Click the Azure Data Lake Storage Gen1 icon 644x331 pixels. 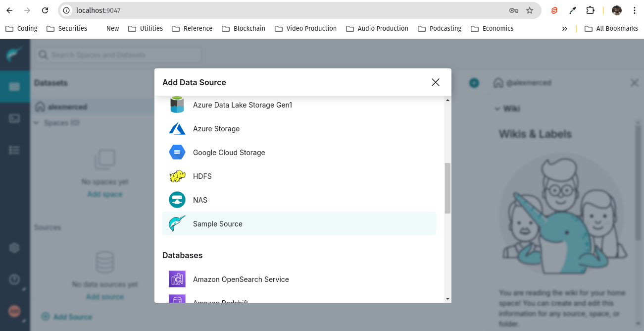tap(177, 105)
